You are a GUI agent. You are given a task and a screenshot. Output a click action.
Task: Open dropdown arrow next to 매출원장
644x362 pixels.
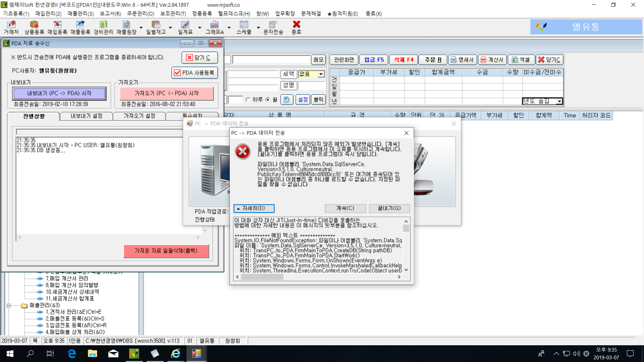(141, 28)
